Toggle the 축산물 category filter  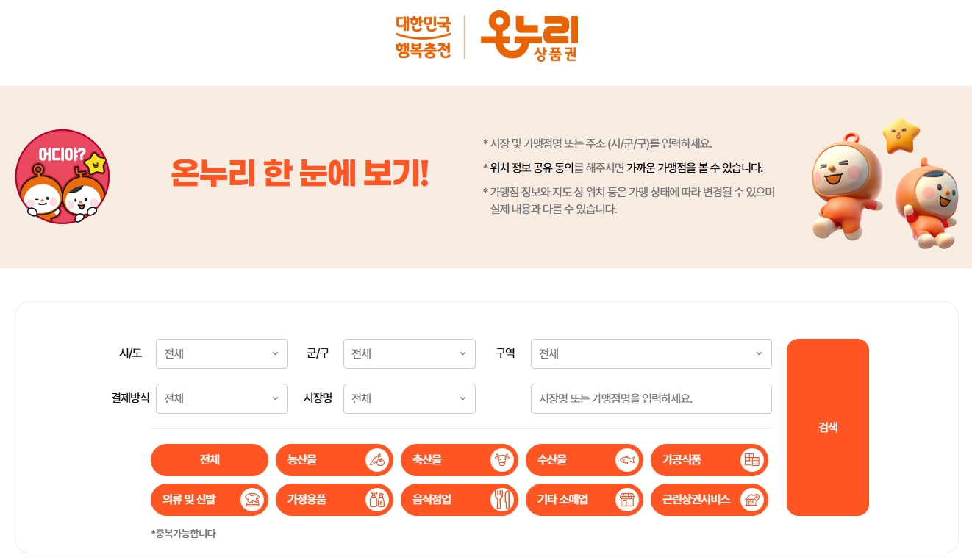(x=460, y=460)
